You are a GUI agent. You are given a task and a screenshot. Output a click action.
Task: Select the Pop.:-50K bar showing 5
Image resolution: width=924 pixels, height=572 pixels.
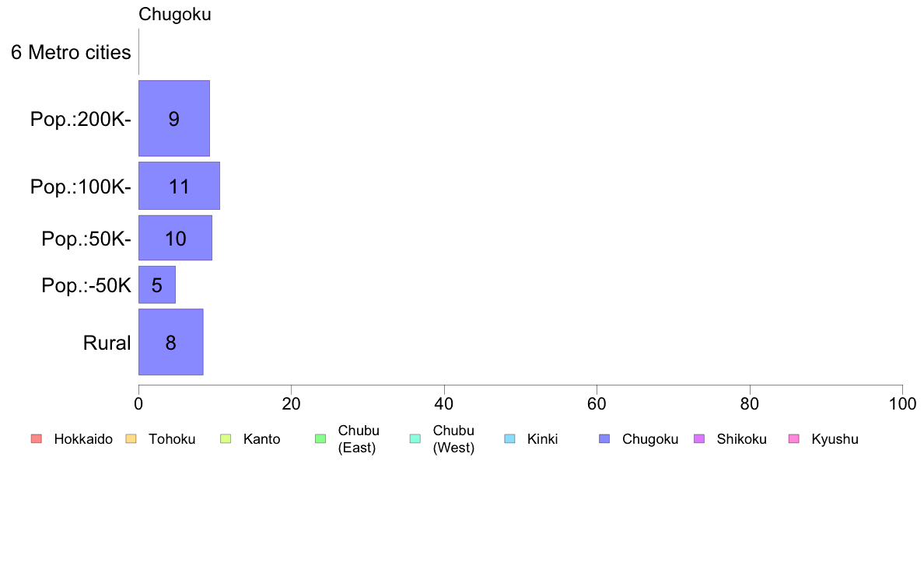(157, 284)
